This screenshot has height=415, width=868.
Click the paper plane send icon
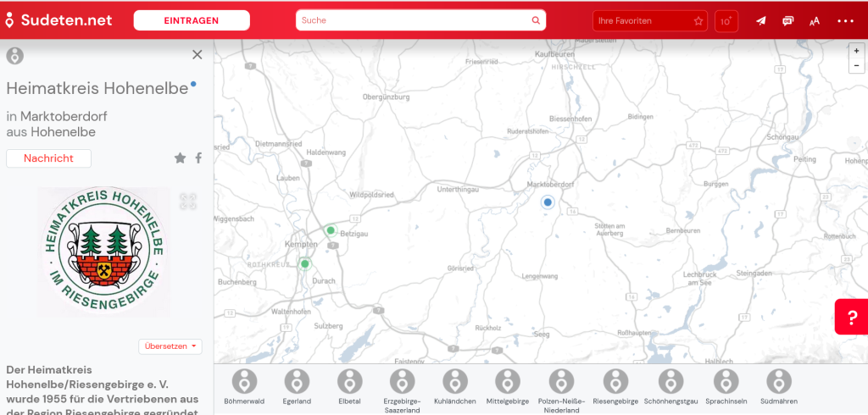[x=761, y=21]
